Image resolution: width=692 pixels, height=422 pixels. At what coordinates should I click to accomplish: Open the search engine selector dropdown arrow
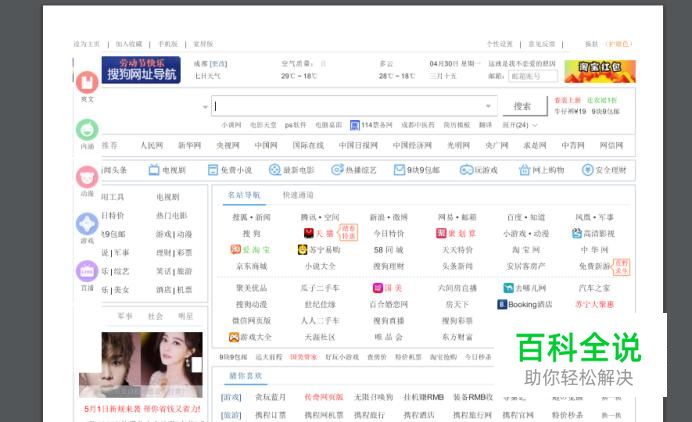tap(205, 107)
